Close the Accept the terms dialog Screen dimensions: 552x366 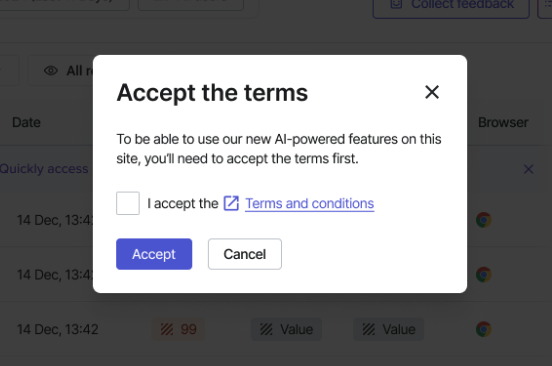[x=432, y=92]
